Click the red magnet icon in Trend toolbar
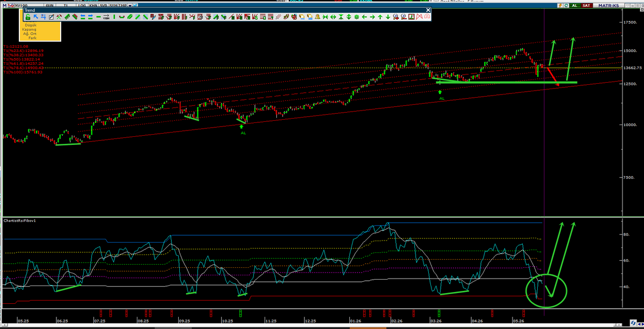The height and width of the screenshot is (329, 644). [x=427, y=17]
